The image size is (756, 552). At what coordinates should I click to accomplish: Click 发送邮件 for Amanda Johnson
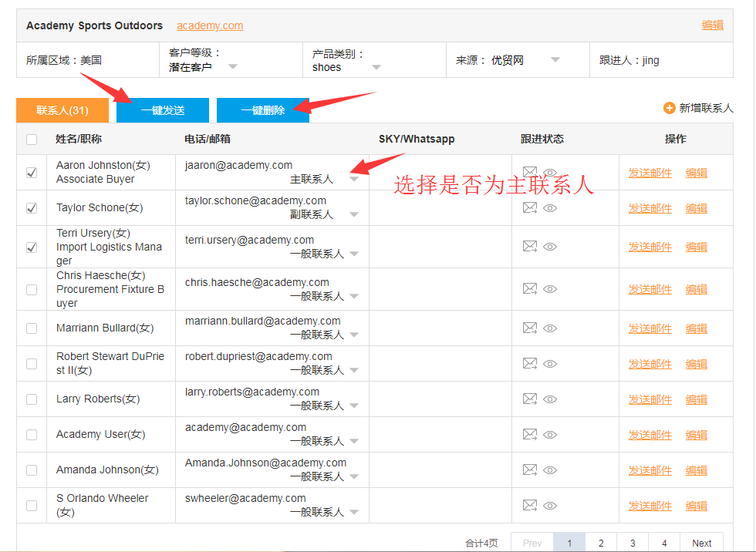pos(650,470)
